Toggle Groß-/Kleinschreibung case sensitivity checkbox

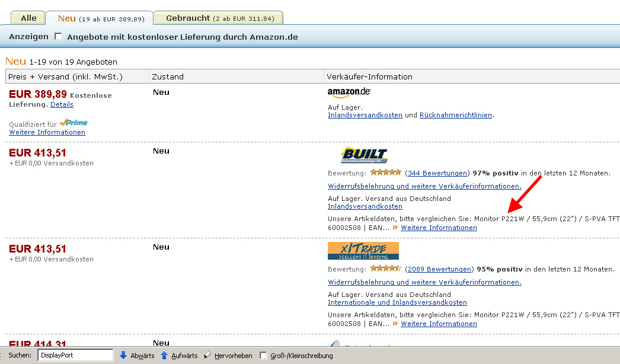[x=263, y=355]
